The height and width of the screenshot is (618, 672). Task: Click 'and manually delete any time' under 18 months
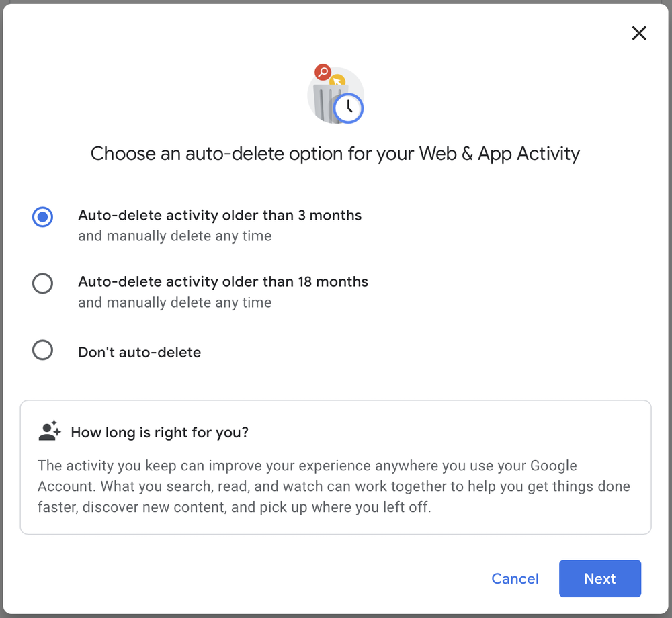(175, 303)
